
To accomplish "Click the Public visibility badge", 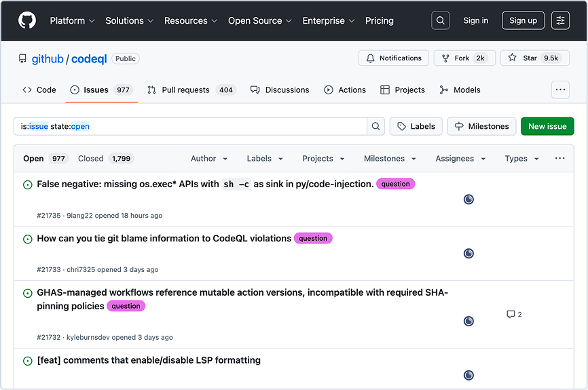I will coord(125,58).
